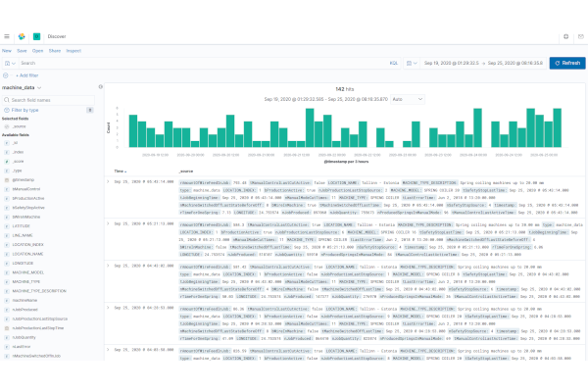Toggle the KQL query language switch

click(393, 63)
